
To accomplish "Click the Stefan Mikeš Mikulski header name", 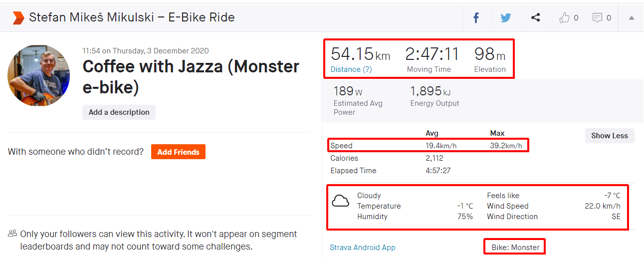I will pos(132,18).
